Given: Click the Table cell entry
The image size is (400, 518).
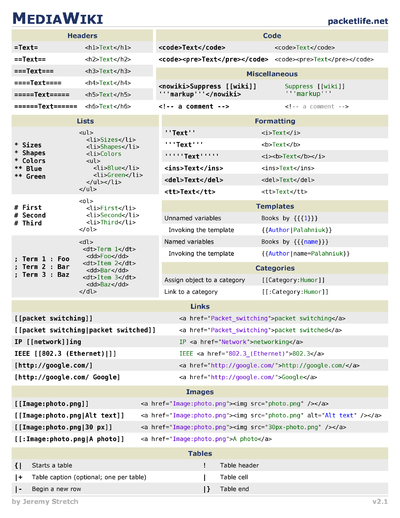Looking at the screenshot, I should coord(234,477).
